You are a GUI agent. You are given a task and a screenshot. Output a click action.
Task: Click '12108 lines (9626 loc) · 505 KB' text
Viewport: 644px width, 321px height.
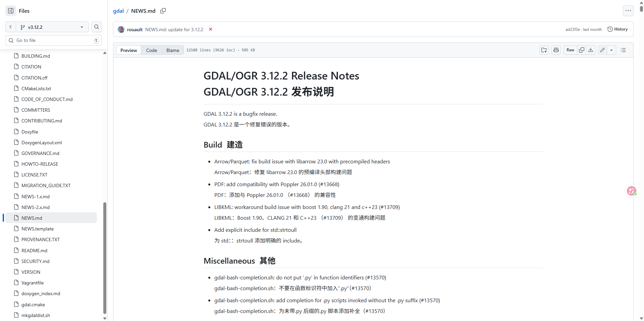(221, 50)
